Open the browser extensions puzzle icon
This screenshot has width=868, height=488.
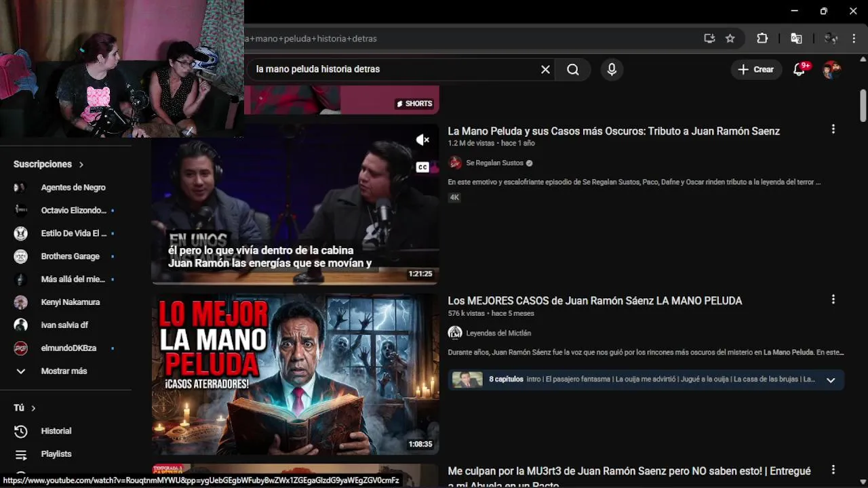(762, 39)
